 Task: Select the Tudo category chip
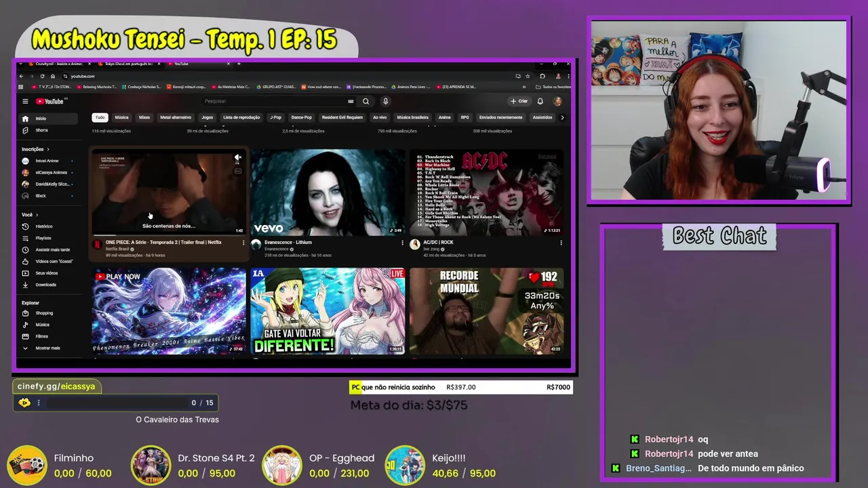[100, 117]
